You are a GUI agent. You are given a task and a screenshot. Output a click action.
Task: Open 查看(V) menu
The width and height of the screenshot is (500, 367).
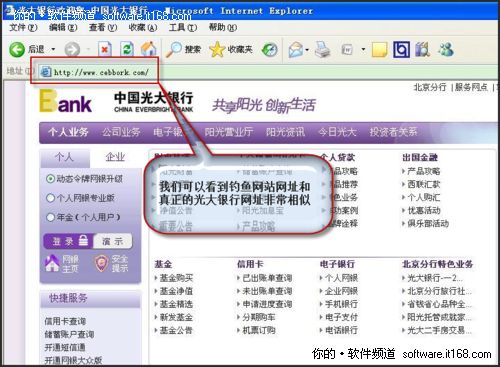103,27
